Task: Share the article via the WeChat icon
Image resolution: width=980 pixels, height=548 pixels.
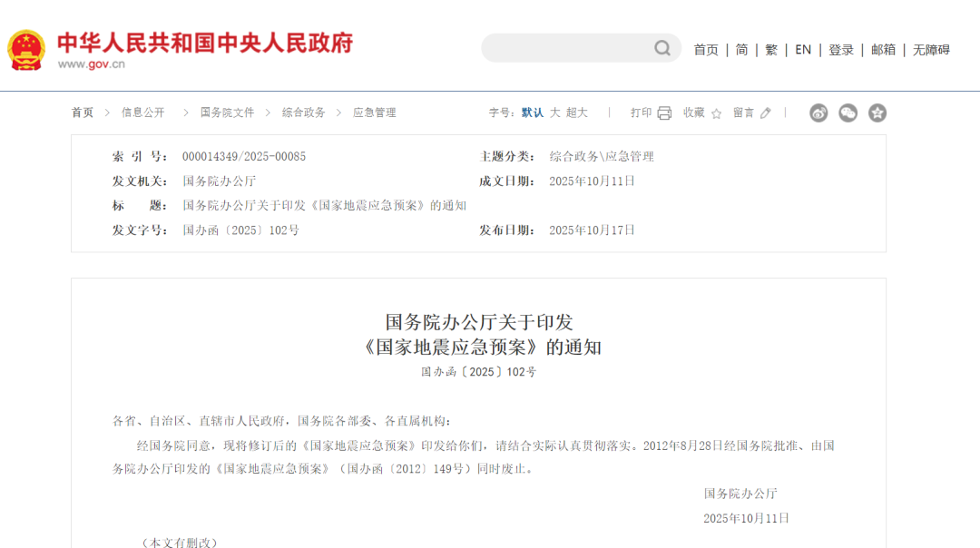Action: coord(848,113)
